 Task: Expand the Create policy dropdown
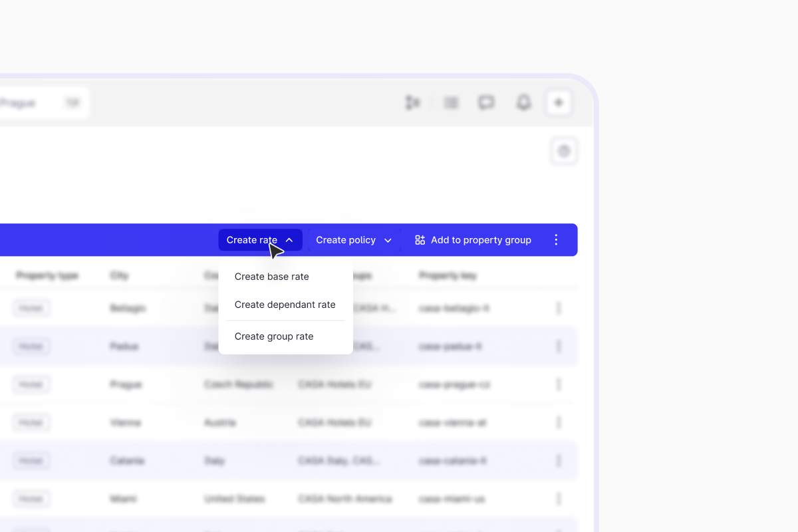click(354, 240)
